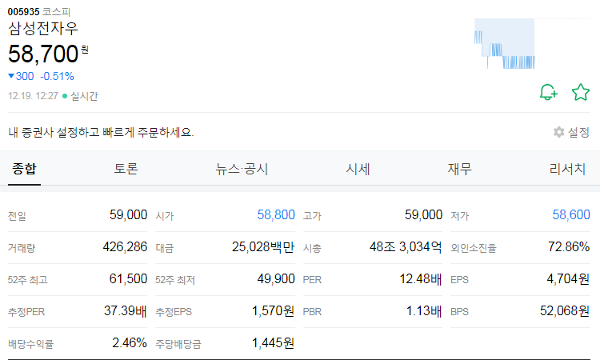Screen dimensions: 600x364
Task: Click the 추정EPS value 1,570원
Action: 274,310
